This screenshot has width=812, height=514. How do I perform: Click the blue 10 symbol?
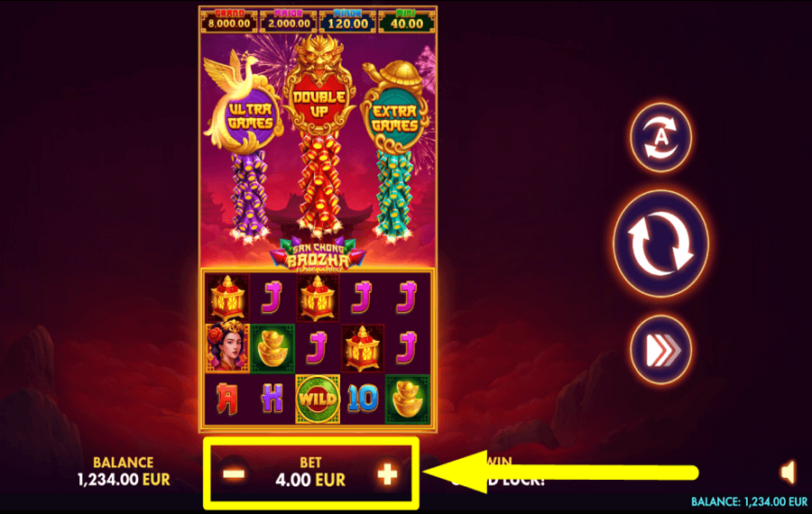363,399
